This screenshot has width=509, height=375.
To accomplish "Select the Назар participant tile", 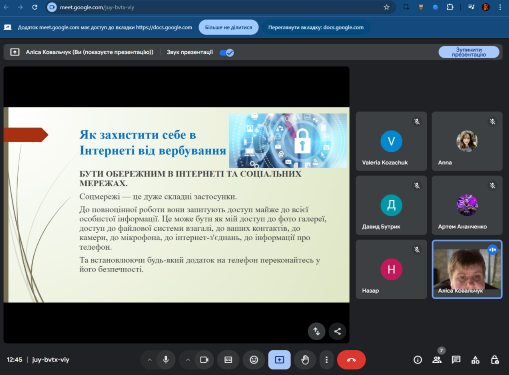I will (x=391, y=269).
